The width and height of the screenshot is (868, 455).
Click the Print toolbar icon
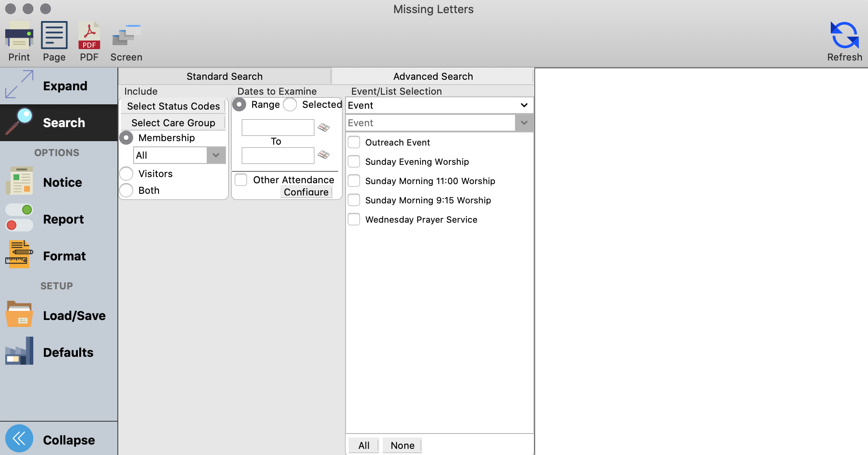coord(19,36)
